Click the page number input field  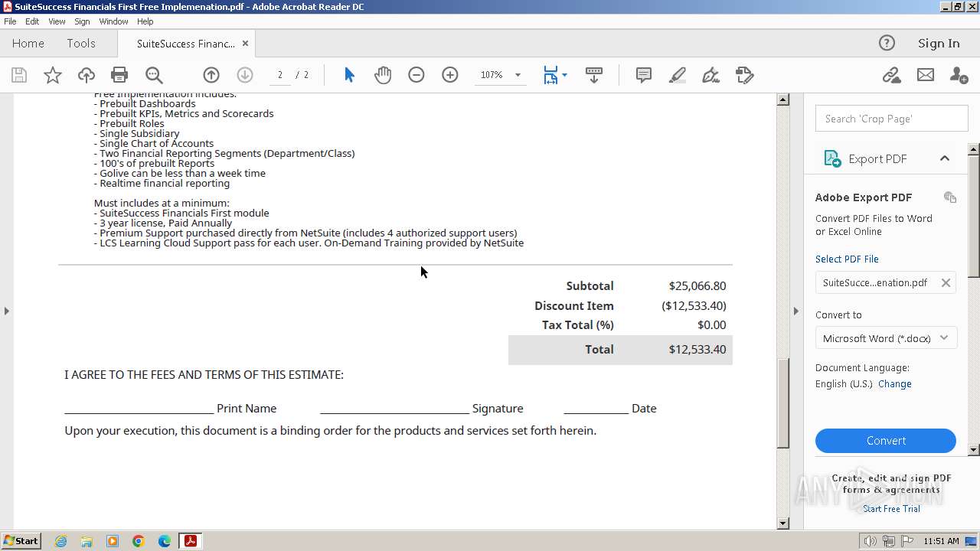point(280,75)
